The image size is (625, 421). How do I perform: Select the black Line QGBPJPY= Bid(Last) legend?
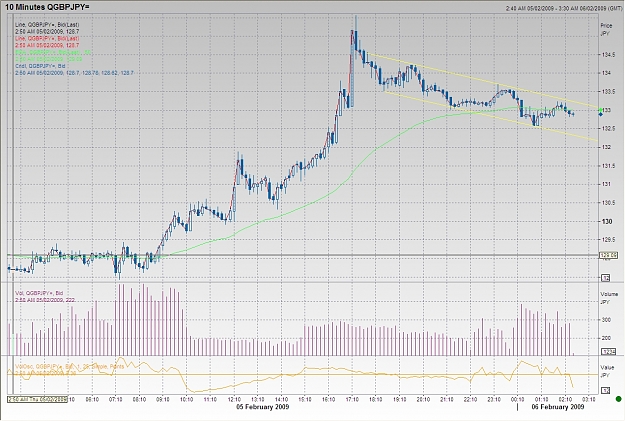pyautogui.click(x=47, y=28)
